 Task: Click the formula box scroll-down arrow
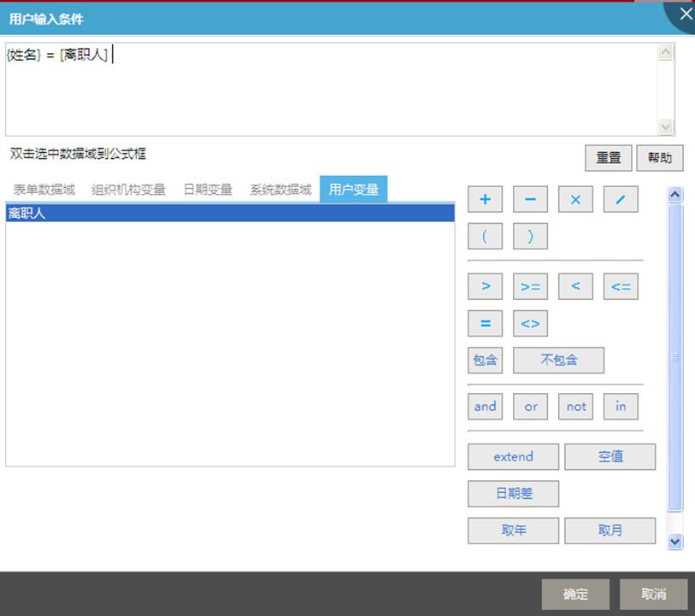click(x=666, y=125)
